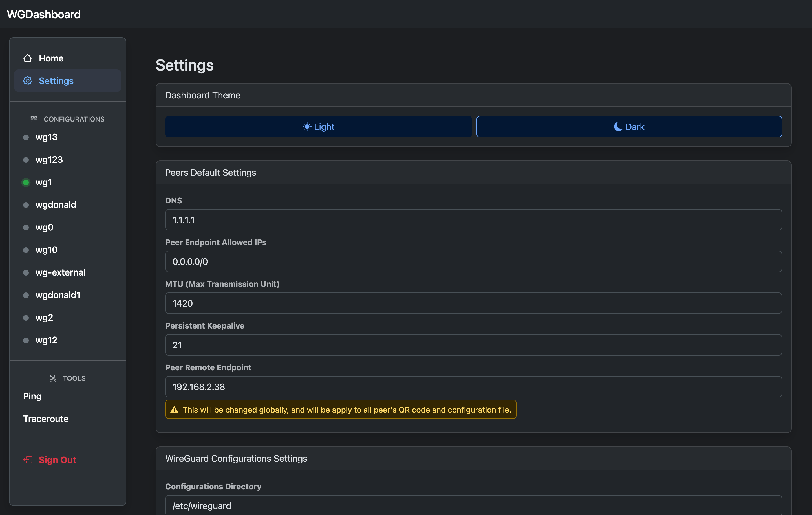Go to Home in sidebar
Image resolution: width=812 pixels, height=515 pixels.
[x=67, y=58]
